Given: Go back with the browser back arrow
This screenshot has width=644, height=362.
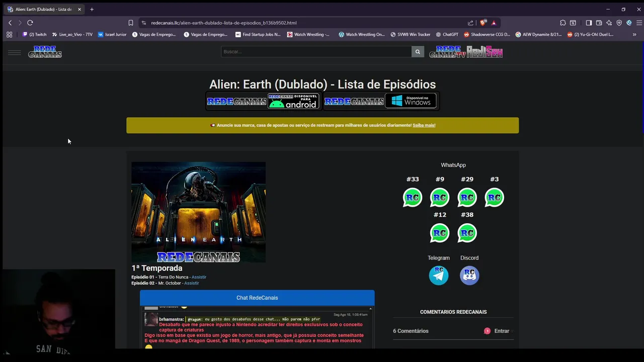Looking at the screenshot, I should (10, 23).
